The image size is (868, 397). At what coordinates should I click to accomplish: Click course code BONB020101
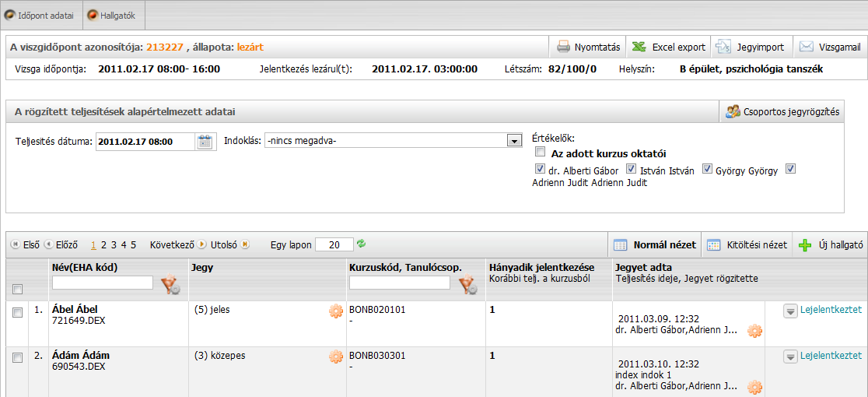[x=377, y=310]
